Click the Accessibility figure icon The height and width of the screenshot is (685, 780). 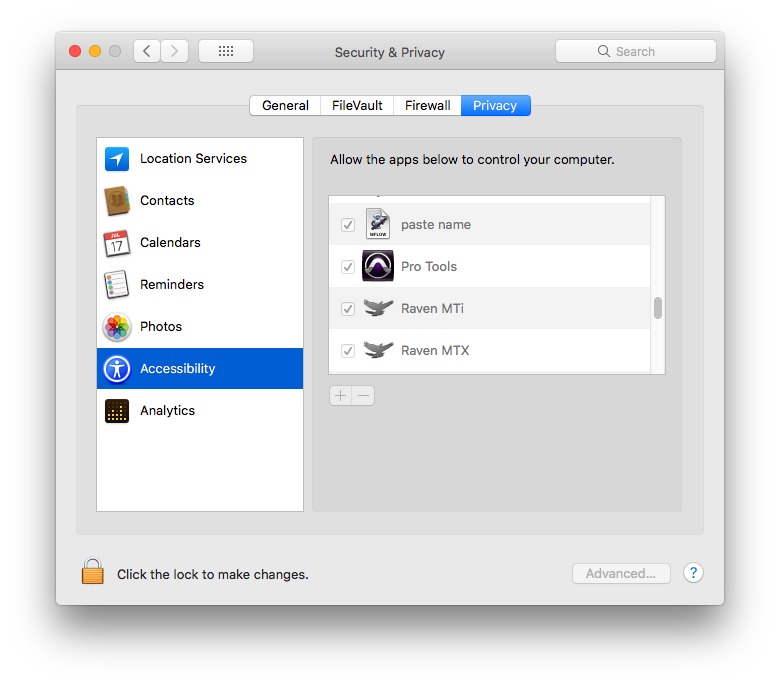(x=117, y=369)
